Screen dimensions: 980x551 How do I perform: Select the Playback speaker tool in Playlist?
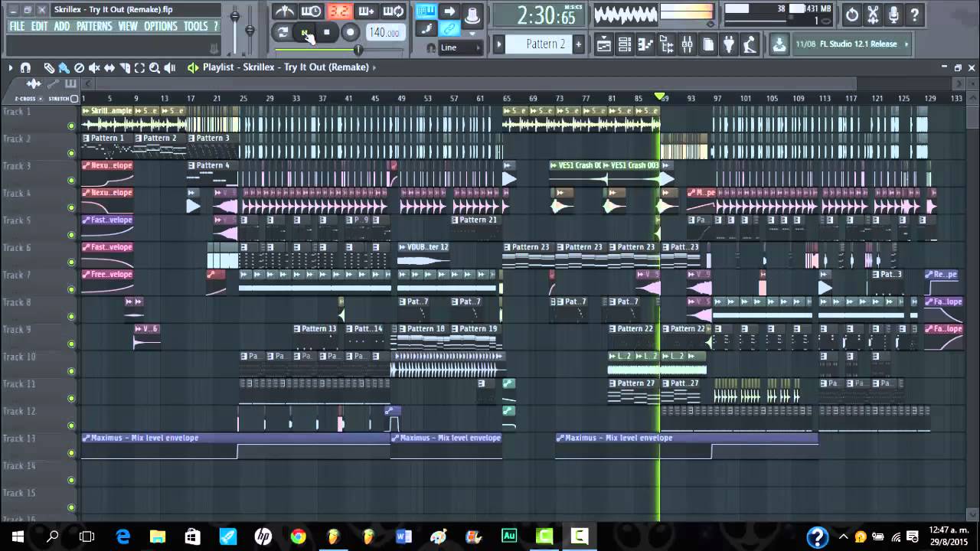(170, 68)
